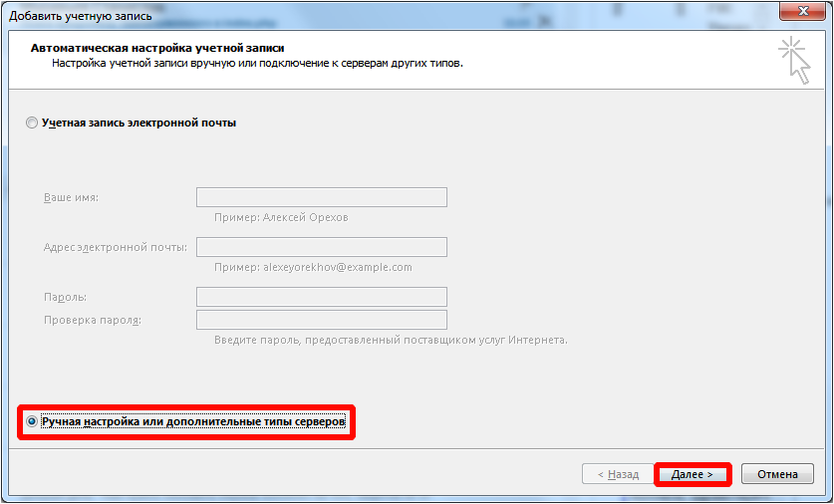
Task: Click the Проверка пароля: label
Action: pos(93,320)
